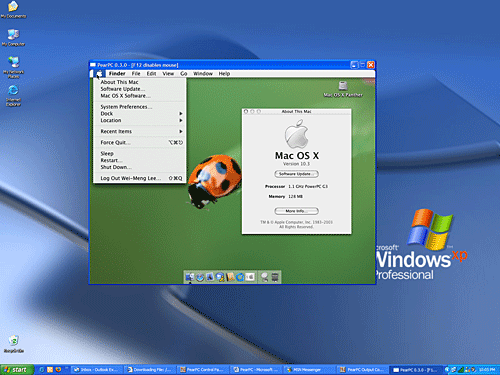Choose System Preferences... from Apple menu
The height and width of the screenshot is (375, 500).
coord(139,107)
